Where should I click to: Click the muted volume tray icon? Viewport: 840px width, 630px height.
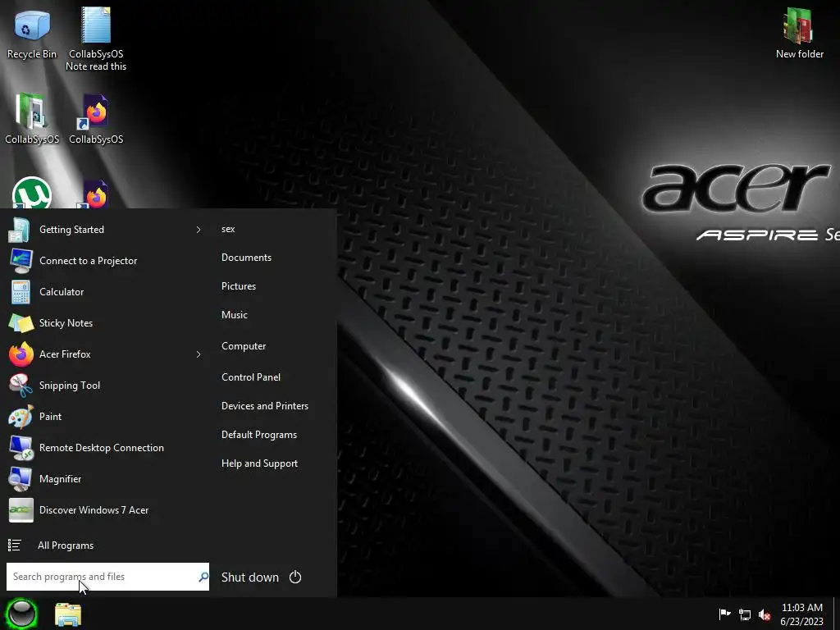[765, 614]
